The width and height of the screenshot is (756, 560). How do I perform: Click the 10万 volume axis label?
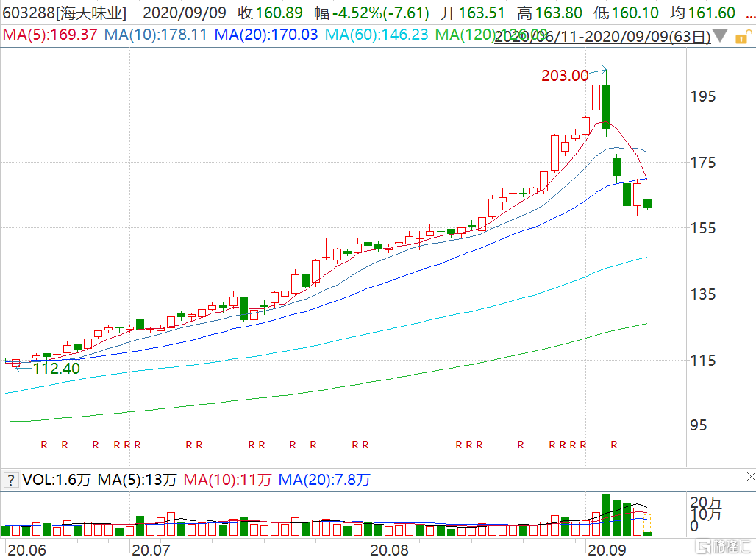(705, 514)
